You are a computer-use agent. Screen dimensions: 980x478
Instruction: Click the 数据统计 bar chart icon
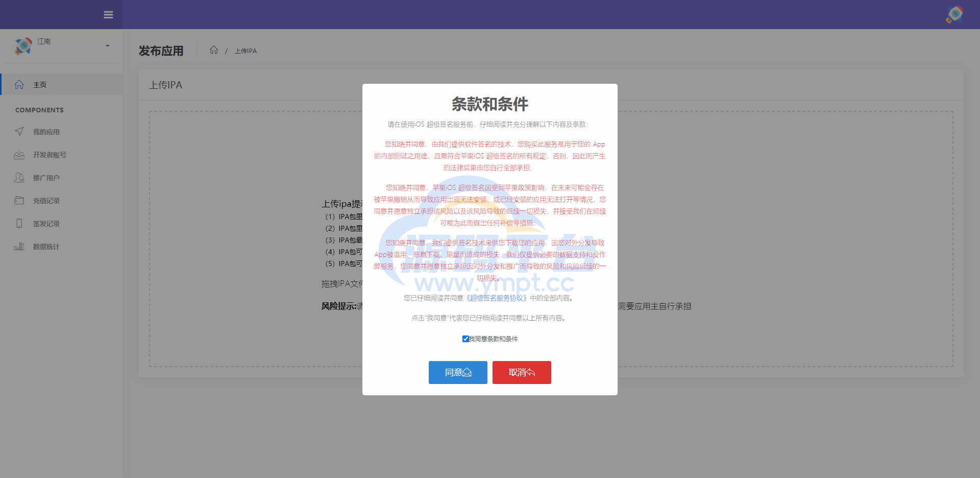tap(19, 247)
